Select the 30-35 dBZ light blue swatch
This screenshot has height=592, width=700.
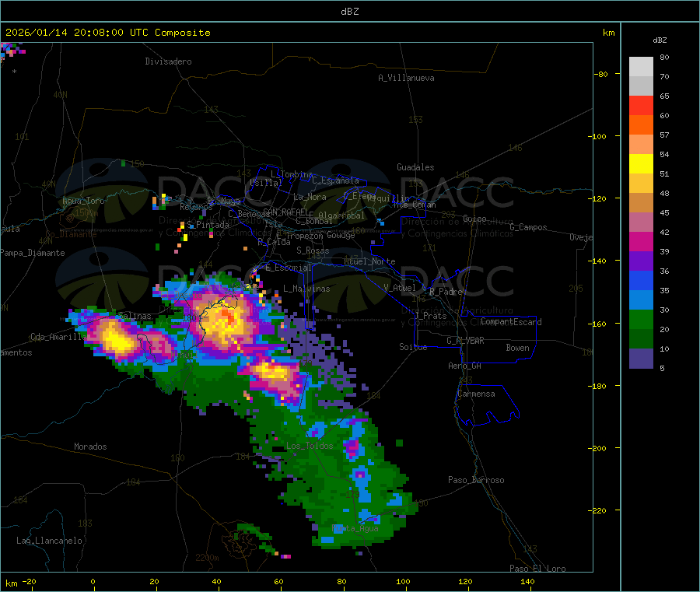pos(641,300)
